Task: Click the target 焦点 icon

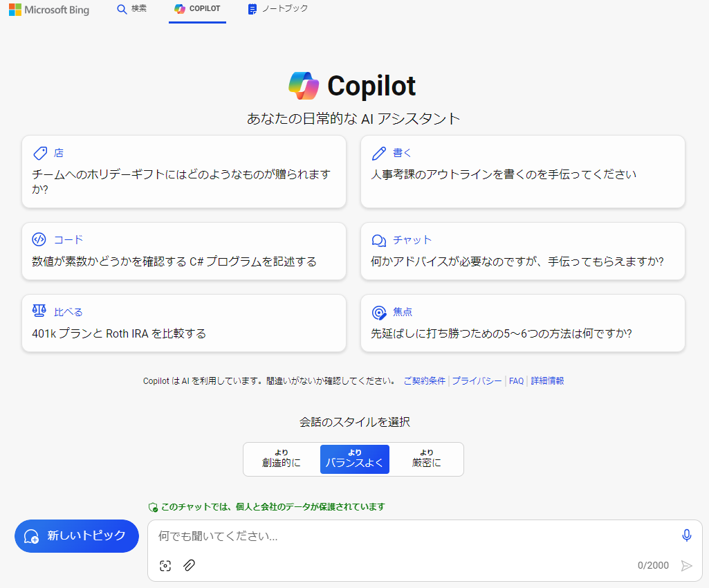Action: point(378,312)
